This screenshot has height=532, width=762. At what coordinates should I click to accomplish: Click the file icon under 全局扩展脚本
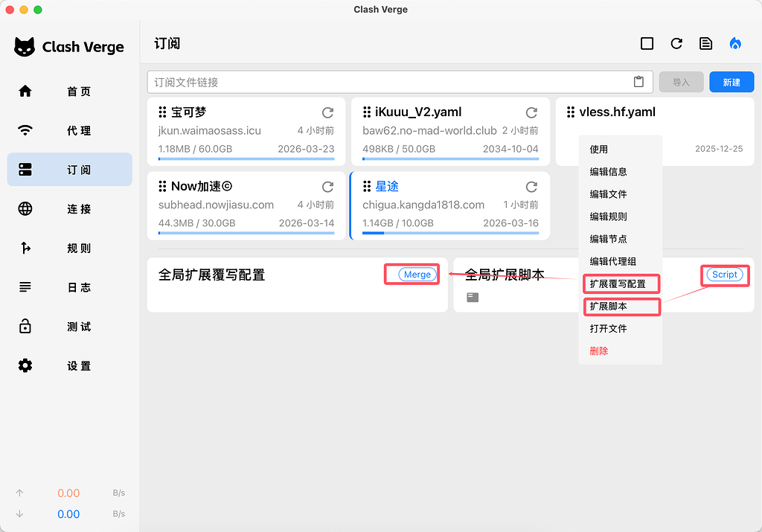click(x=473, y=298)
